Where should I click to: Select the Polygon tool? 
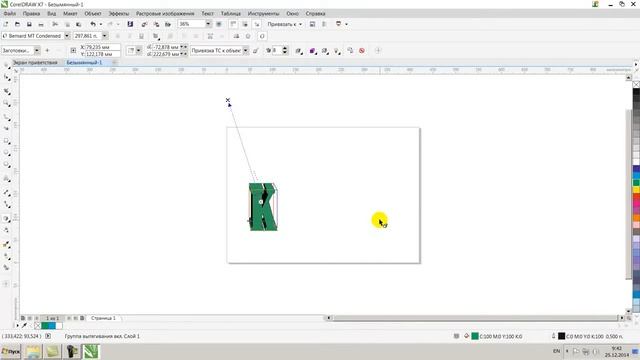tap(7, 165)
